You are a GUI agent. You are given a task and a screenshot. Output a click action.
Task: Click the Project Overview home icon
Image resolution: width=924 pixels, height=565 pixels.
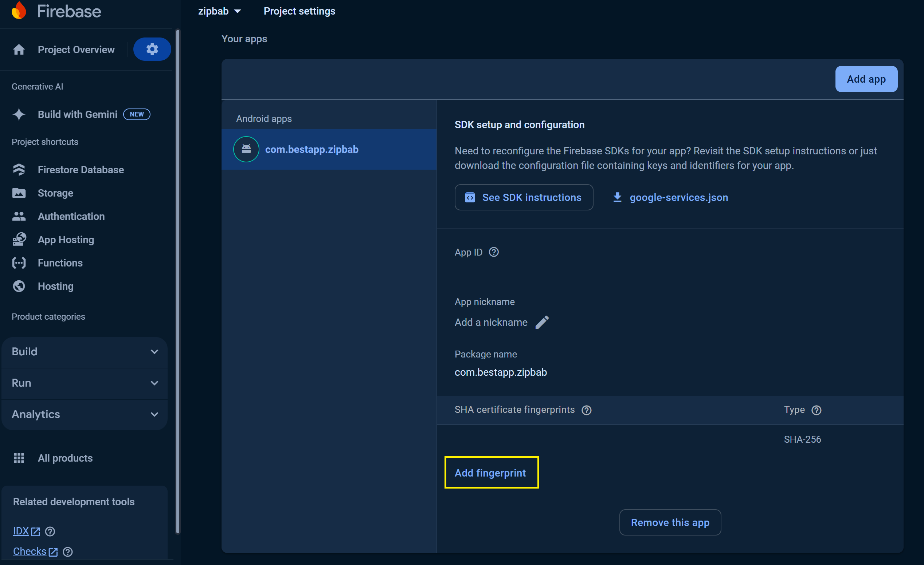19,50
